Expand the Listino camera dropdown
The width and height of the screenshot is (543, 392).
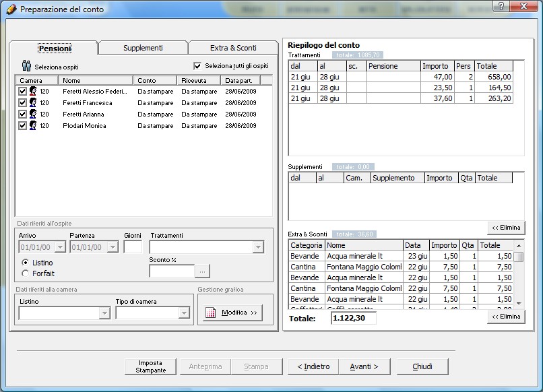[104, 313]
